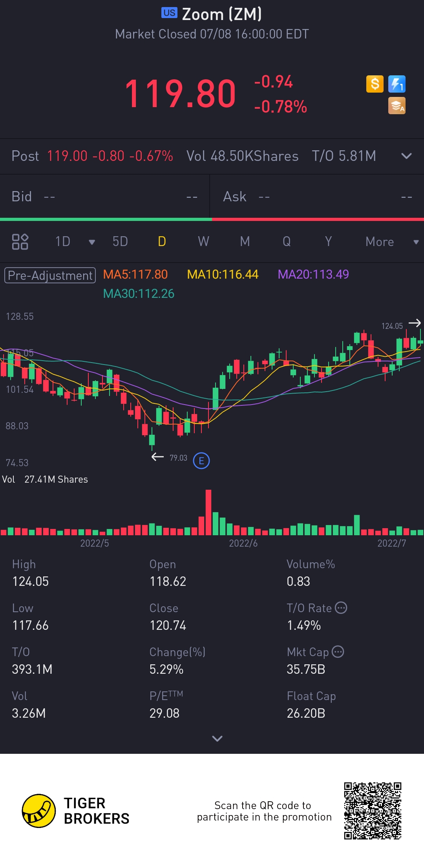Select the M monthly chart tab

(x=245, y=241)
